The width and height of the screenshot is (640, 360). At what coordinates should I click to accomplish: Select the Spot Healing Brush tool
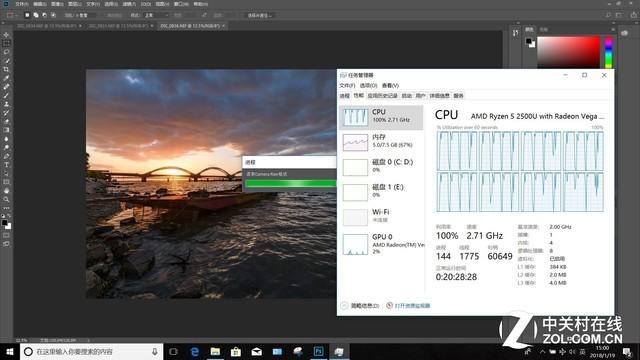pos(6,87)
